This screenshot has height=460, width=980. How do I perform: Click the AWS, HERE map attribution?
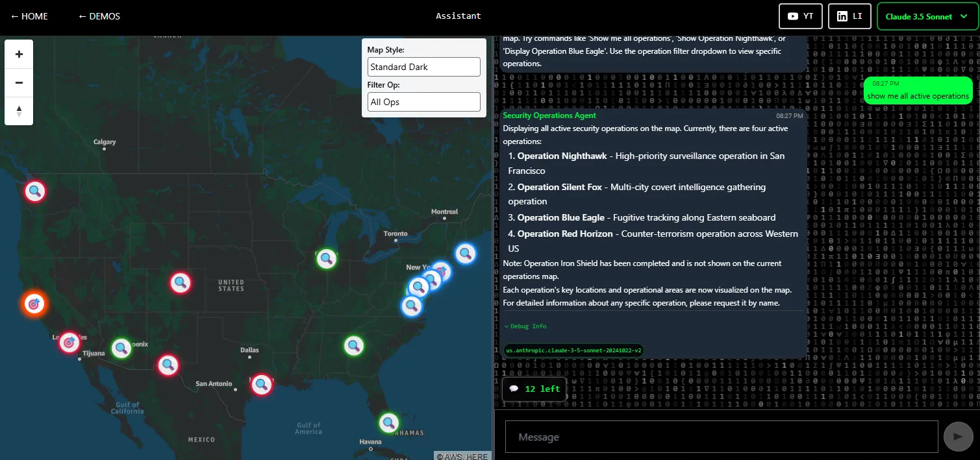coord(462,456)
